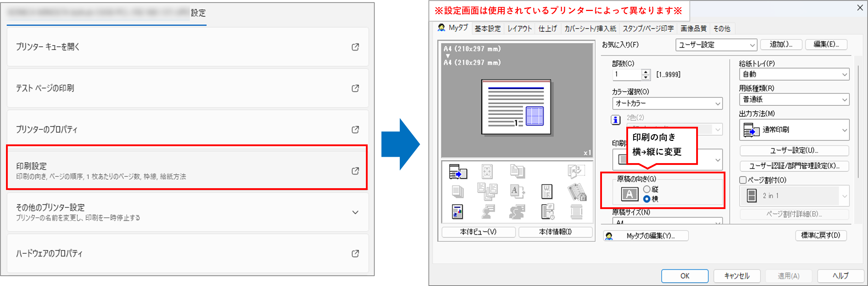Image resolution: width=868 pixels, height=286 pixels.
Task: Click the external-link icon for ハードウェアのプロパティ
Action: click(x=355, y=254)
